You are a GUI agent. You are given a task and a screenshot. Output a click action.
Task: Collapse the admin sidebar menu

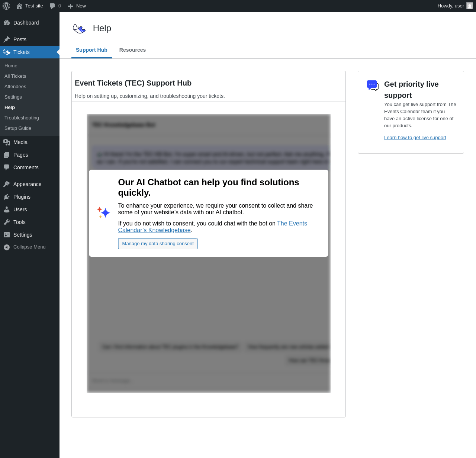[25, 247]
